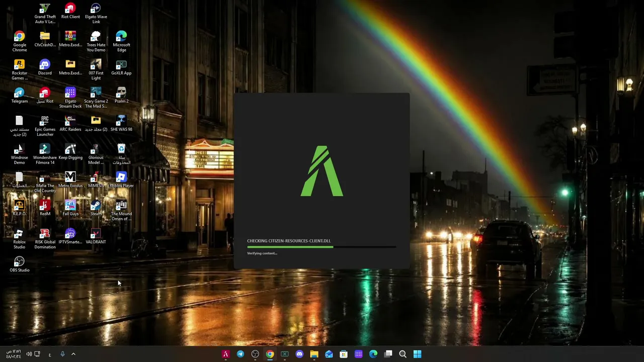Open Windrose Demo desktop shortcut
The image size is (644, 362).
click(19, 154)
